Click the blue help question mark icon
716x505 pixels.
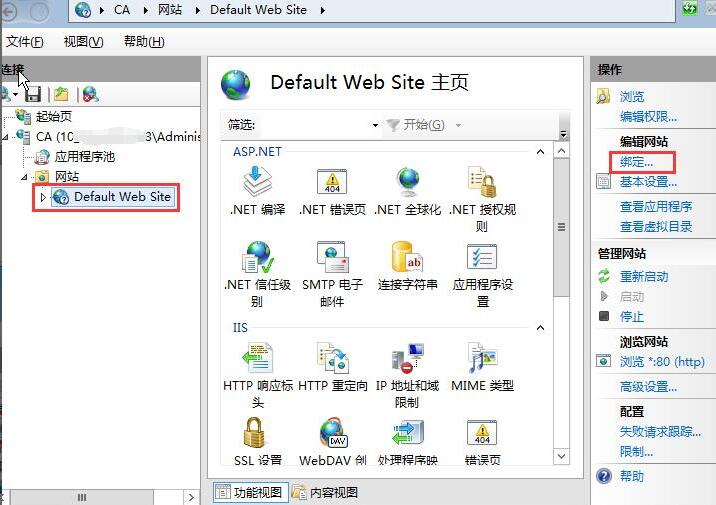pos(604,476)
